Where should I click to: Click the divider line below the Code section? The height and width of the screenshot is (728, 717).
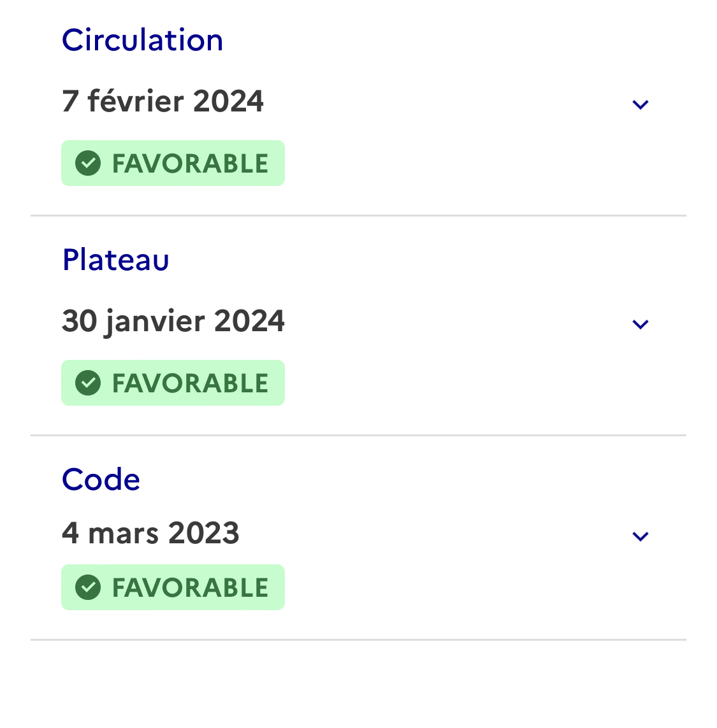pos(358,639)
